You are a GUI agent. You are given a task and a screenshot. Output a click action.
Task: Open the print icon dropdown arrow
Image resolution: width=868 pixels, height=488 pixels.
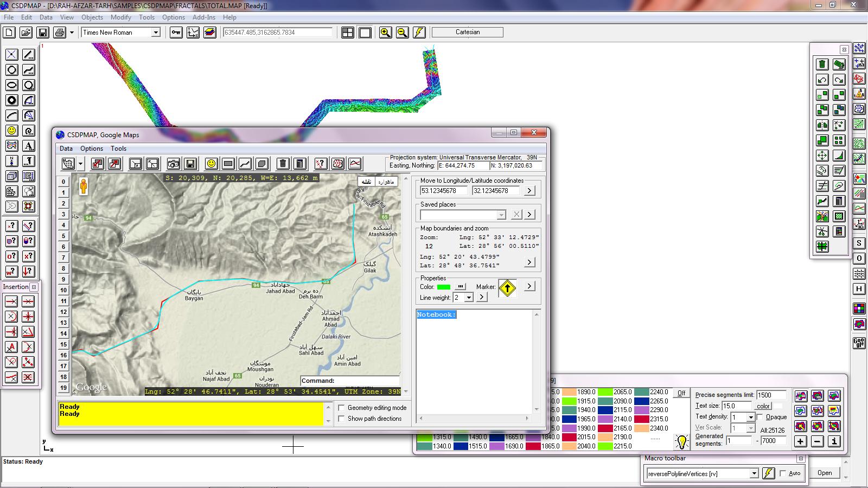point(71,33)
